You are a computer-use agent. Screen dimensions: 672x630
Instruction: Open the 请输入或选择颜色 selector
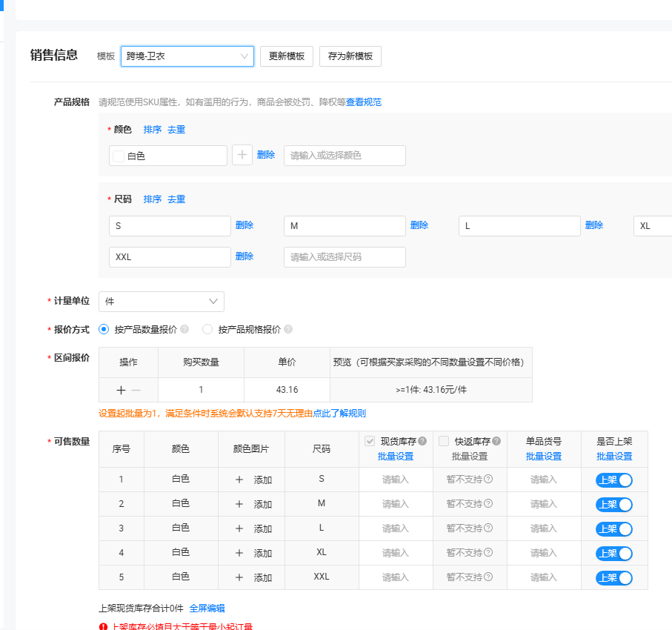(x=345, y=155)
